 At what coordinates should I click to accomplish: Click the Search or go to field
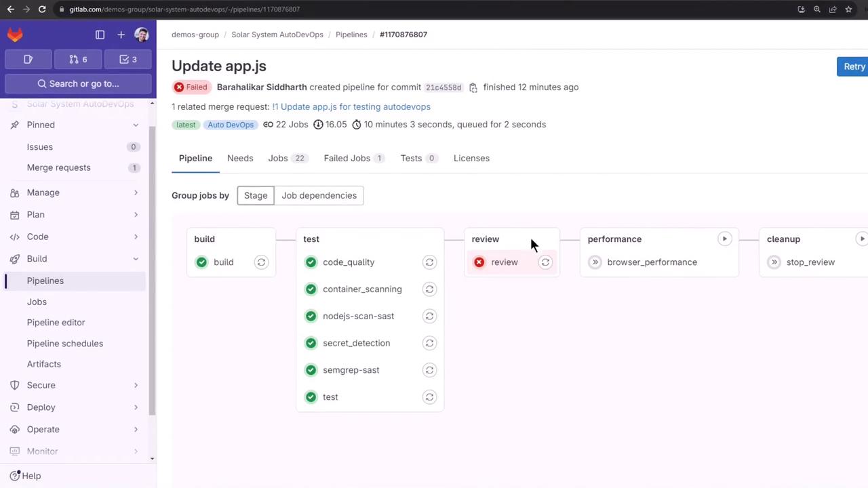pyautogui.click(x=78, y=83)
